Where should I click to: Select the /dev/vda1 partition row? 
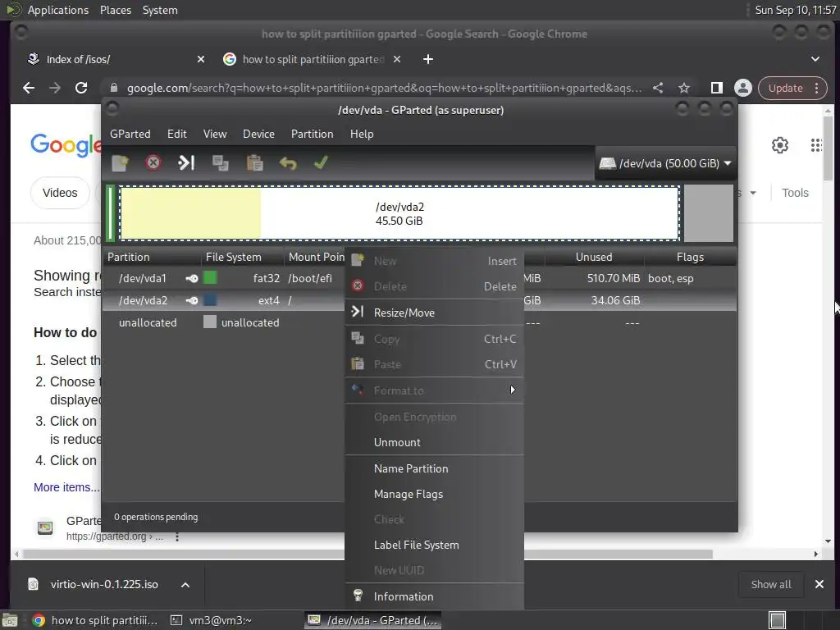point(419,279)
